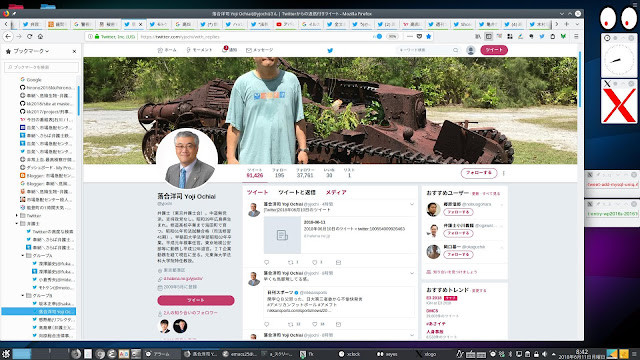Screen dimensions: 640x360
Task: Open the Firefox hamburger menu
Action: tap(576, 36)
